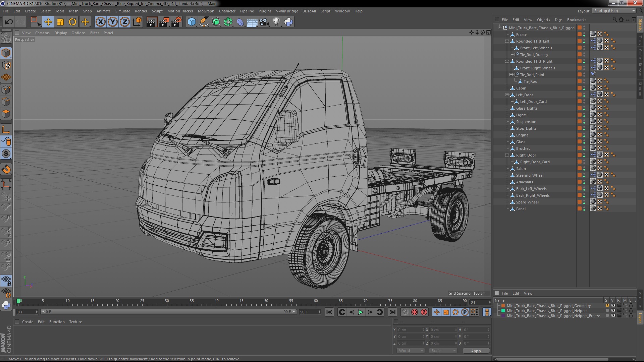Collapse the Tie_Rod_Point tree node

[511, 75]
